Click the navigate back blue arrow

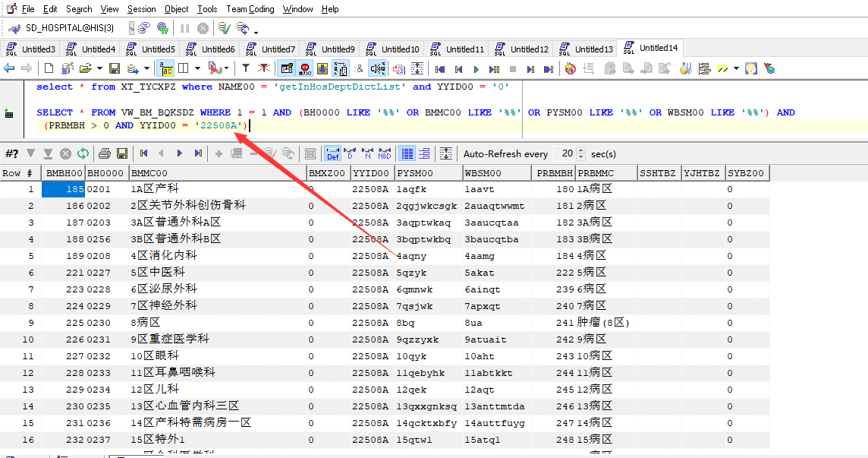(x=9, y=68)
